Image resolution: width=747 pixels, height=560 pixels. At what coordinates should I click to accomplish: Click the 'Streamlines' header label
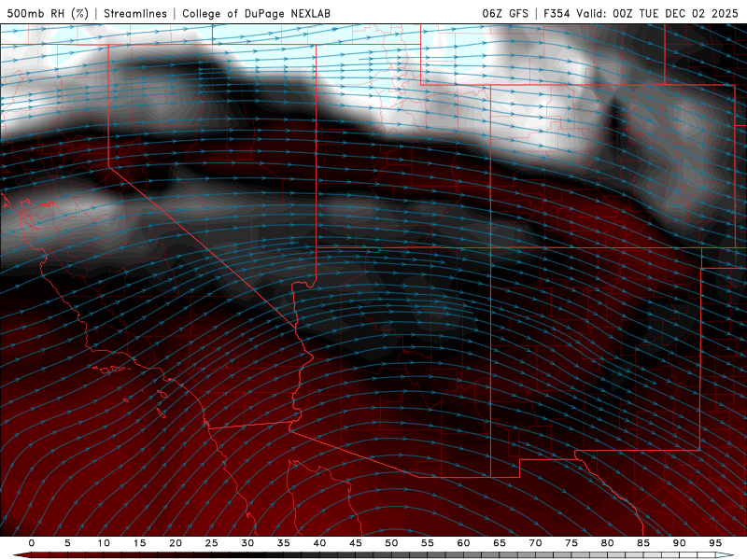point(135,13)
